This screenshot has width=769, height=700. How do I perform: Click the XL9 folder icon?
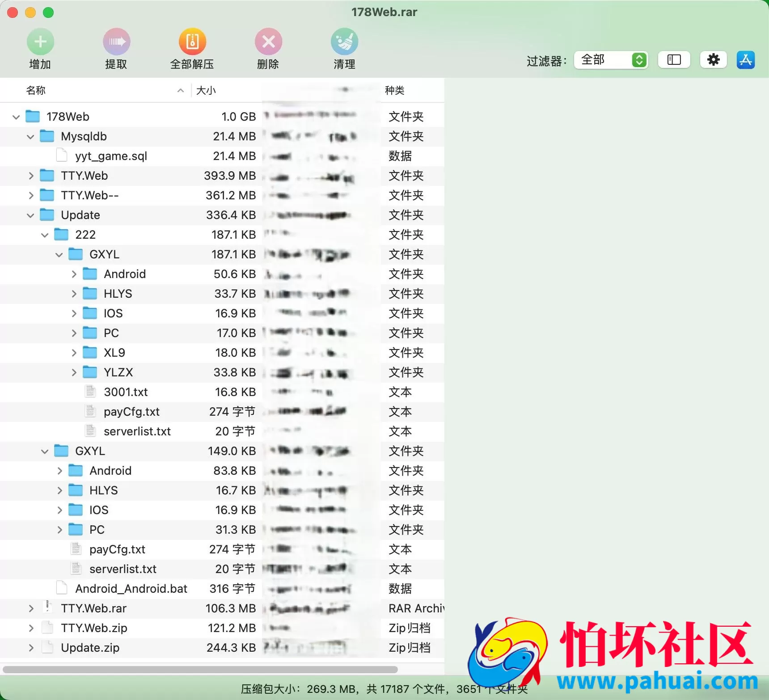point(90,352)
